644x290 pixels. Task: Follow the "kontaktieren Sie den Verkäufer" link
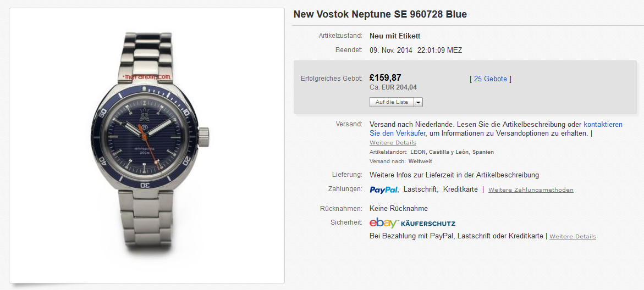603,125
